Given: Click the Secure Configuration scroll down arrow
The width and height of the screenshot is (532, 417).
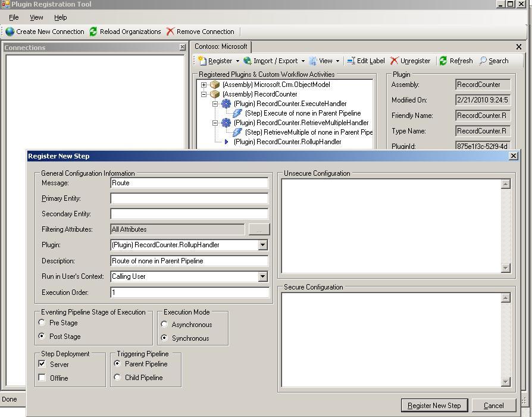Looking at the screenshot, I should click(506, 382).
